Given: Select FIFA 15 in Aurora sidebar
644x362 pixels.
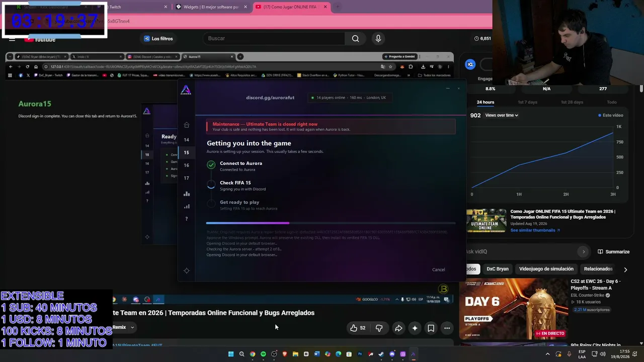Looking at the screenshot, I should [186, 152].
